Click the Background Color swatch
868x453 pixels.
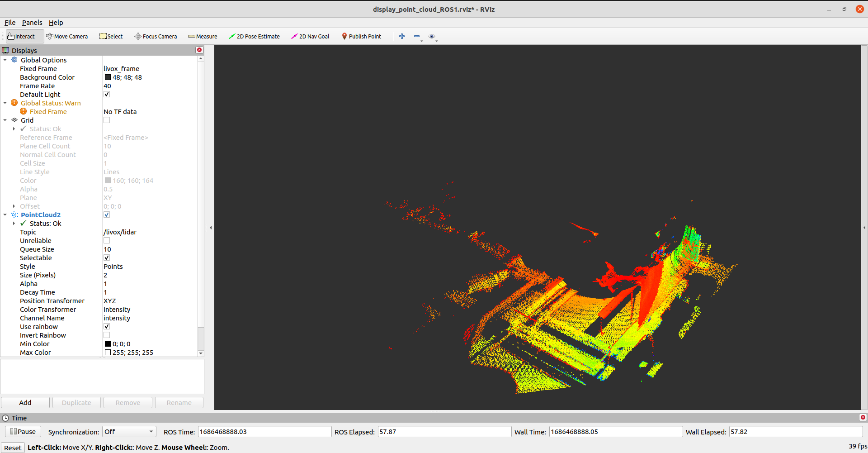(108, 77)
